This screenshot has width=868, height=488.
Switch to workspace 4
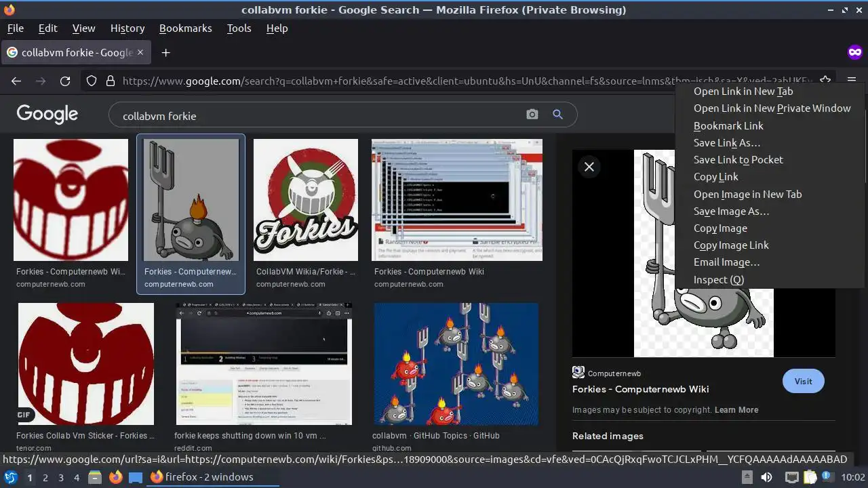(77, 477)
